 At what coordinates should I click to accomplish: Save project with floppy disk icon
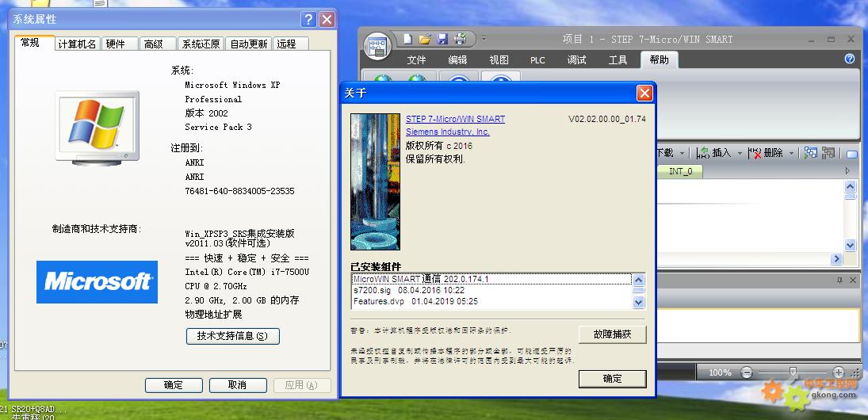[442, 39]
